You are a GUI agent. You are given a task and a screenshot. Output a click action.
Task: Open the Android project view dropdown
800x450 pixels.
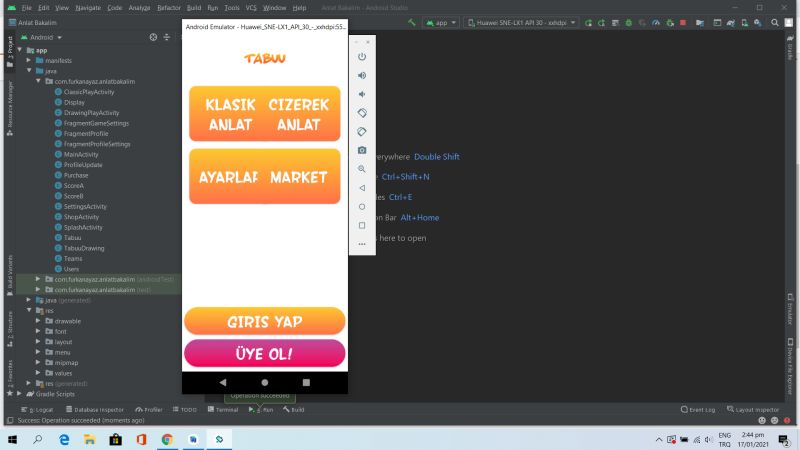pos(42,37)
